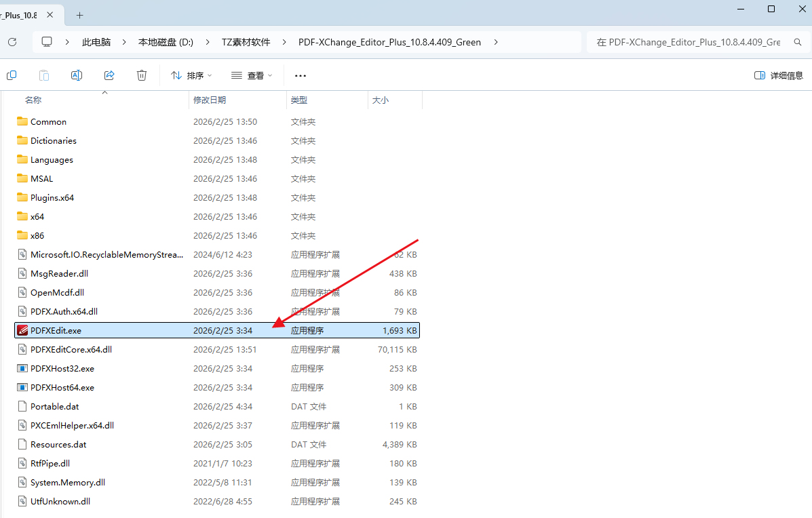812x518 pixels.
Task: Click the PDFXHost32.exe file icon
Action: point(22,368)
